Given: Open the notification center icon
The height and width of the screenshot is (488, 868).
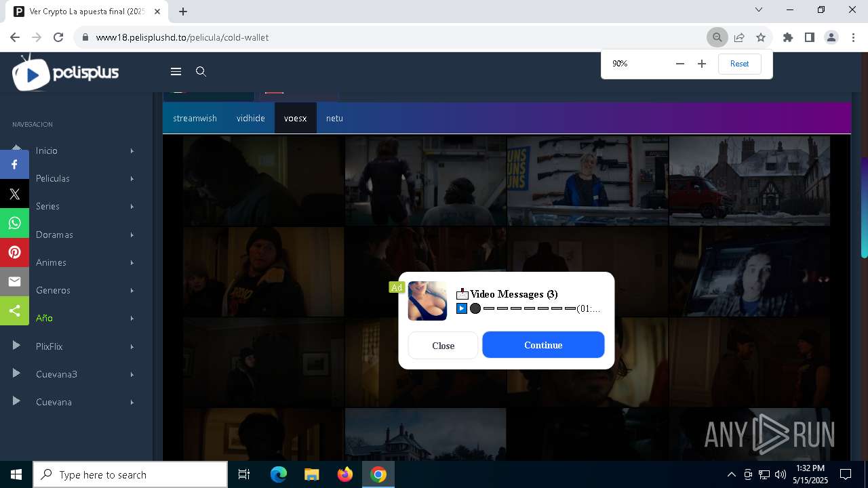Looking at the screenshot, I should pyautogui.click(x=846, y=474).
